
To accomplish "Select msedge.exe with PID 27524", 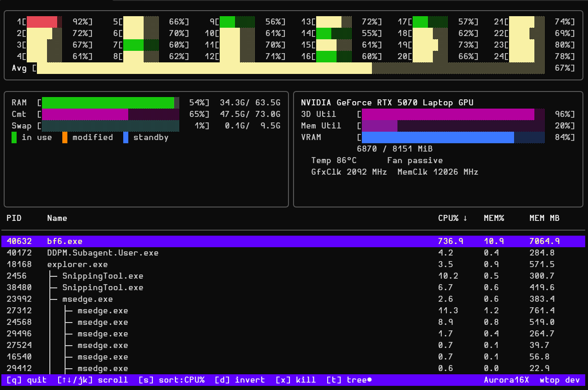I will click(294, 345).
